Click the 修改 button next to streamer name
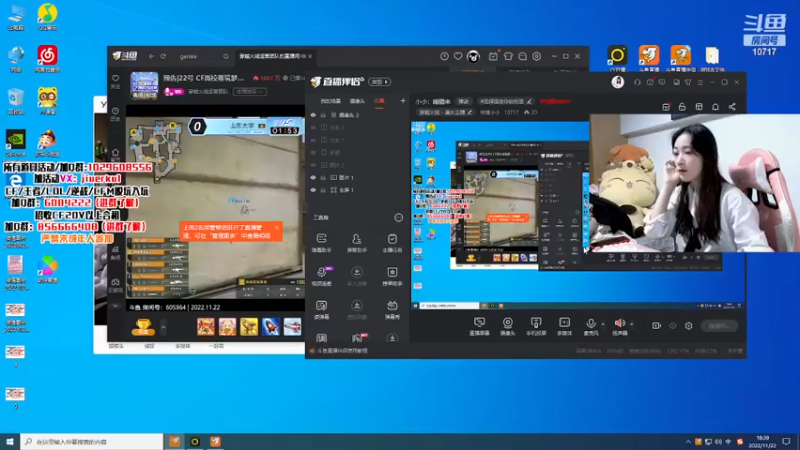800x450 pixels. (x=463, y=102)
